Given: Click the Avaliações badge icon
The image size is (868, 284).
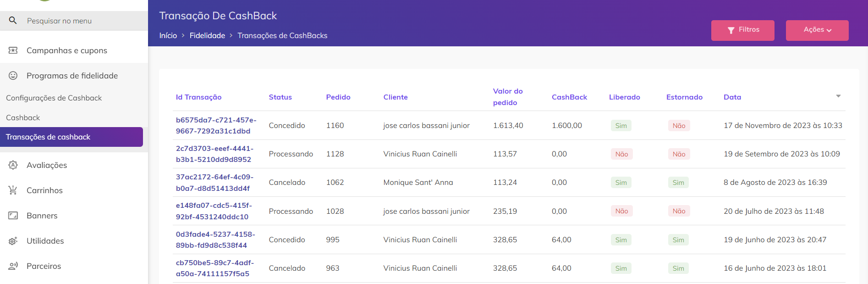Looking at the screenshot, I should click(x=13, y=165).
